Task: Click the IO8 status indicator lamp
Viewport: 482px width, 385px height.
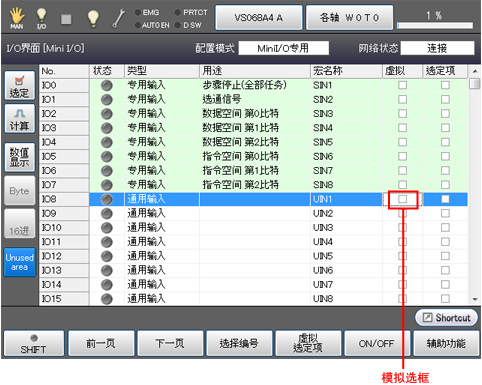Action: (x=107, y=199)
